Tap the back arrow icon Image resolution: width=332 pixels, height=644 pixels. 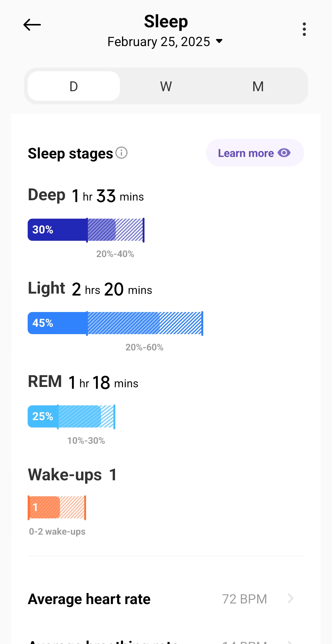click(32, 25)
